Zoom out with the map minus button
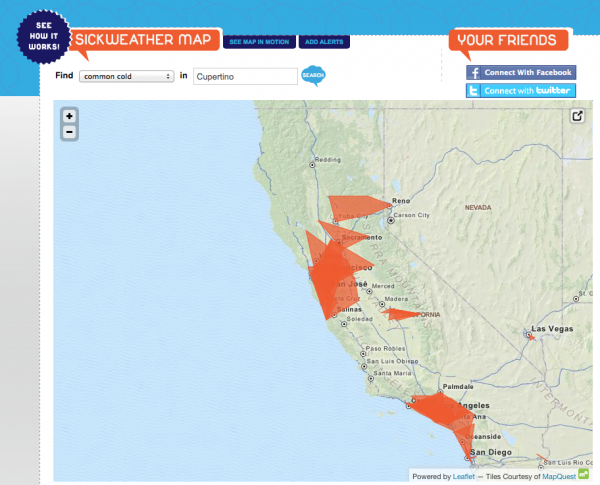600x485 pixels. click(x=69, y=132)
